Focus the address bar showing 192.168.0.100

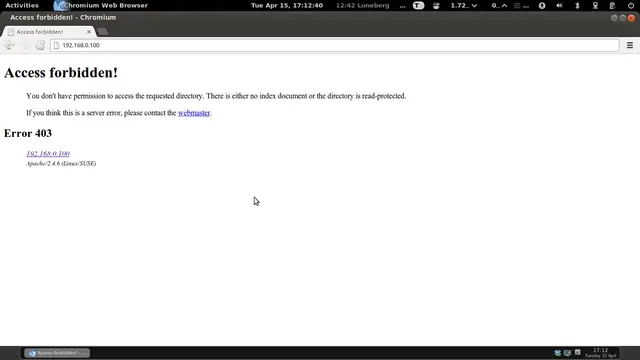[x=335, y=45]
